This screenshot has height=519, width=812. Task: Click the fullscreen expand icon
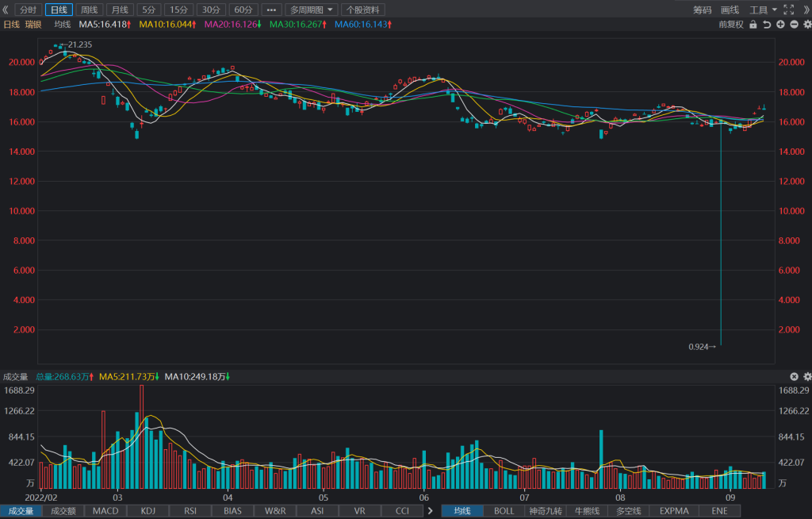point(789,10)
